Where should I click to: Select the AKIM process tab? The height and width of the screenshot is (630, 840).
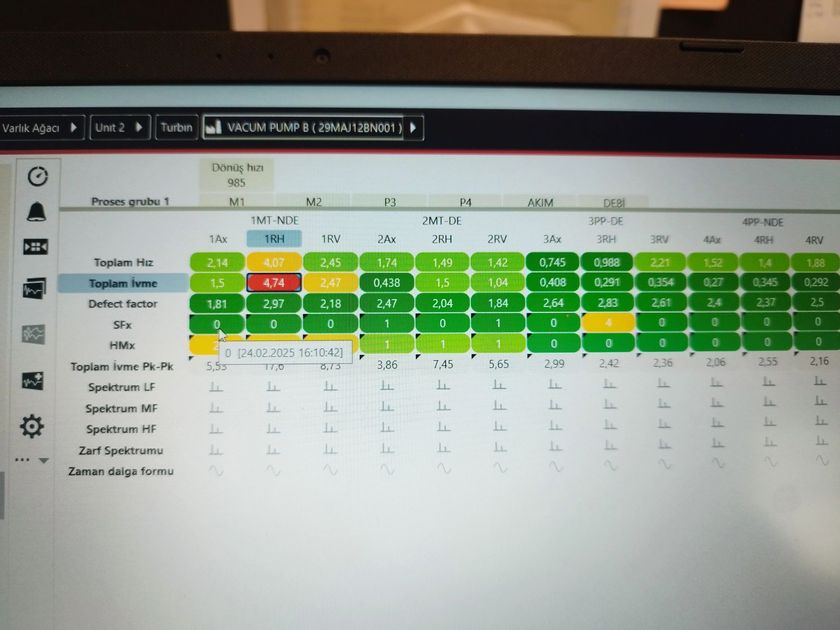540,203
